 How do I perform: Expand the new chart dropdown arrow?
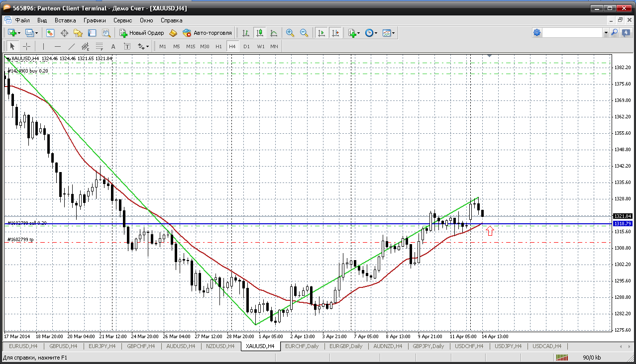(x=19, y=33)
